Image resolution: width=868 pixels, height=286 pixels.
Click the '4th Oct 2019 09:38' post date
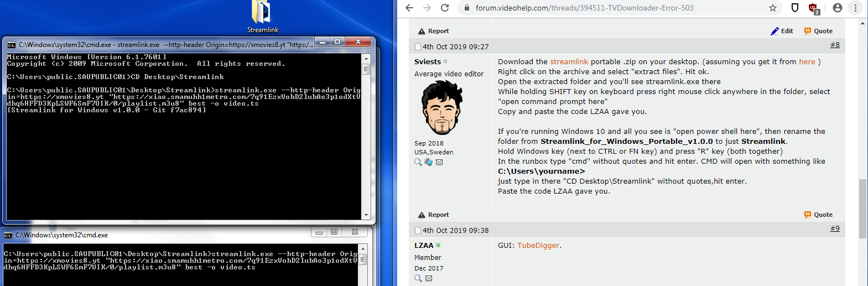(456, 230)
